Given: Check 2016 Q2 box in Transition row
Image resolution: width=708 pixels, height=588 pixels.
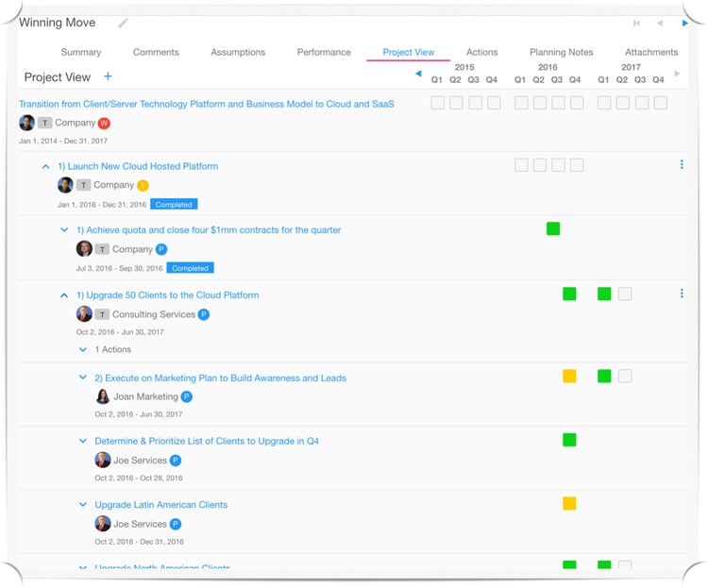Looking at the screenshot, I should 540,103.
